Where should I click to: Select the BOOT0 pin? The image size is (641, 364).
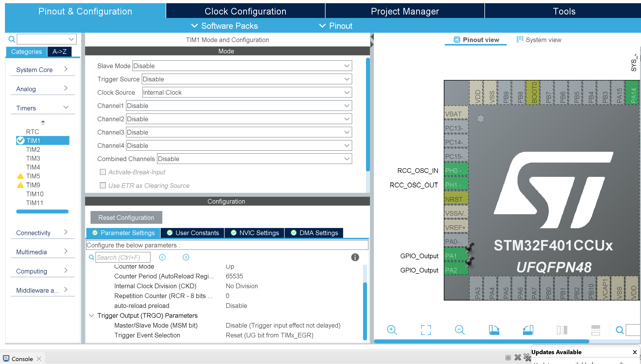(x=533, y=92)
